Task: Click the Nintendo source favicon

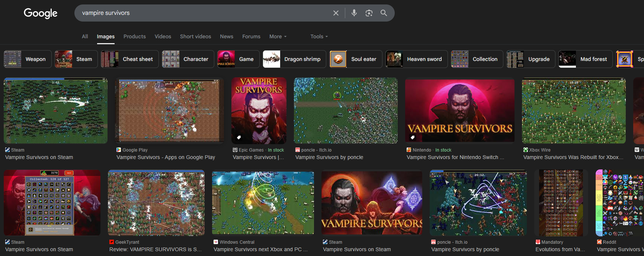Action: (x=409, y=150)
